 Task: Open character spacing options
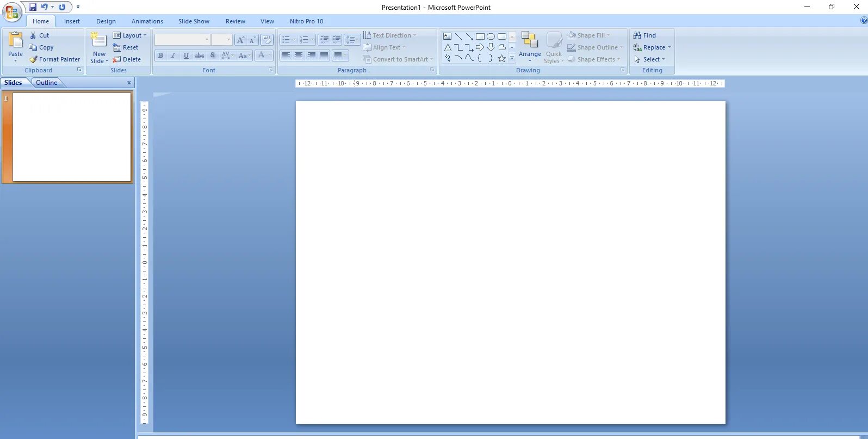click(228, 55)
